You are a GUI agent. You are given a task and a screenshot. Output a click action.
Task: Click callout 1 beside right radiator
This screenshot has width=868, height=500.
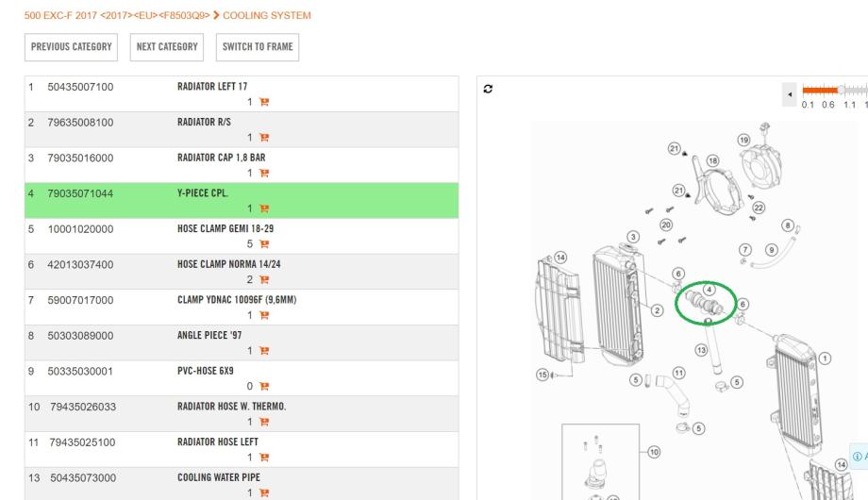(825, 358)
